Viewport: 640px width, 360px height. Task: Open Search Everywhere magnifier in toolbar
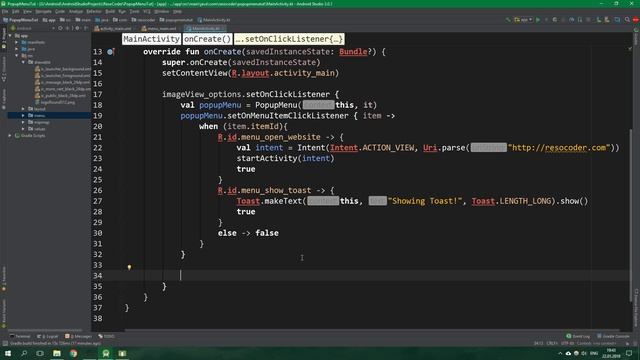627,20
